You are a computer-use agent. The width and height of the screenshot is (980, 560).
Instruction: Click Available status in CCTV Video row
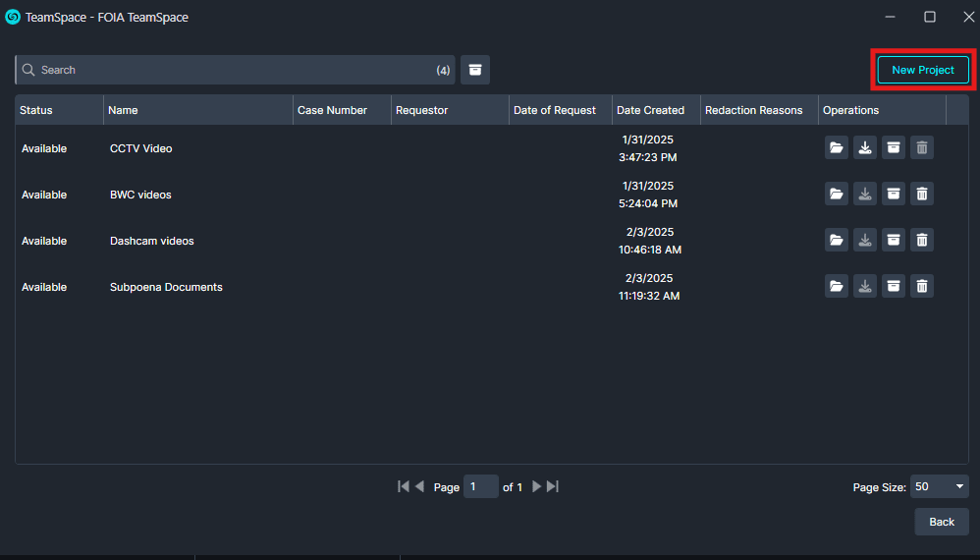point(44,148)
